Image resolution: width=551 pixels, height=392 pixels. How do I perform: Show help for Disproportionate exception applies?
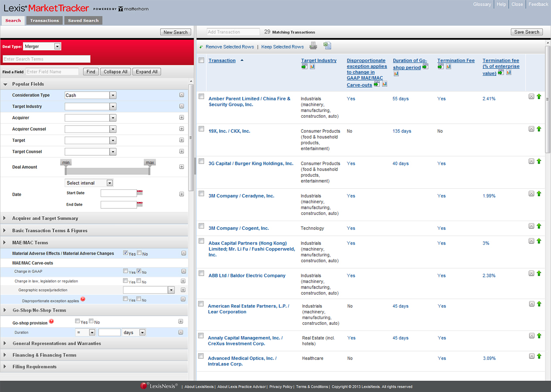click(x=83, y=299)
